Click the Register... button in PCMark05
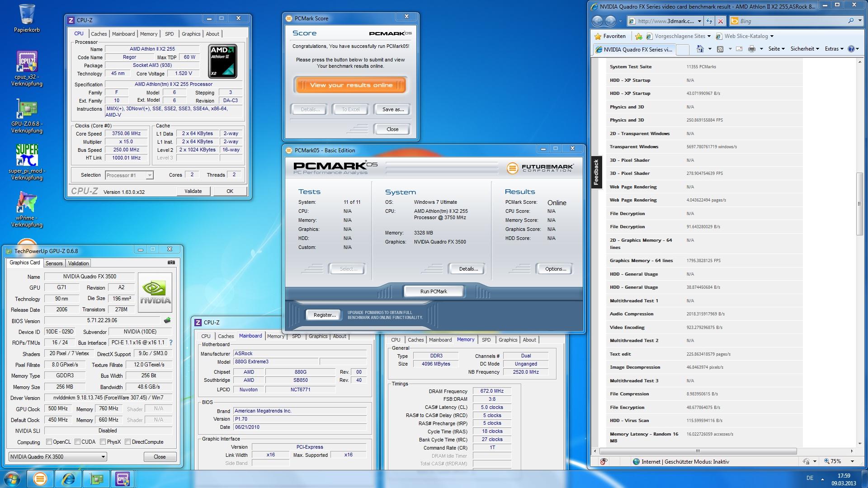The width and height of the screenshot is (868, 488). pyautogui.click(x=324, y=315)
